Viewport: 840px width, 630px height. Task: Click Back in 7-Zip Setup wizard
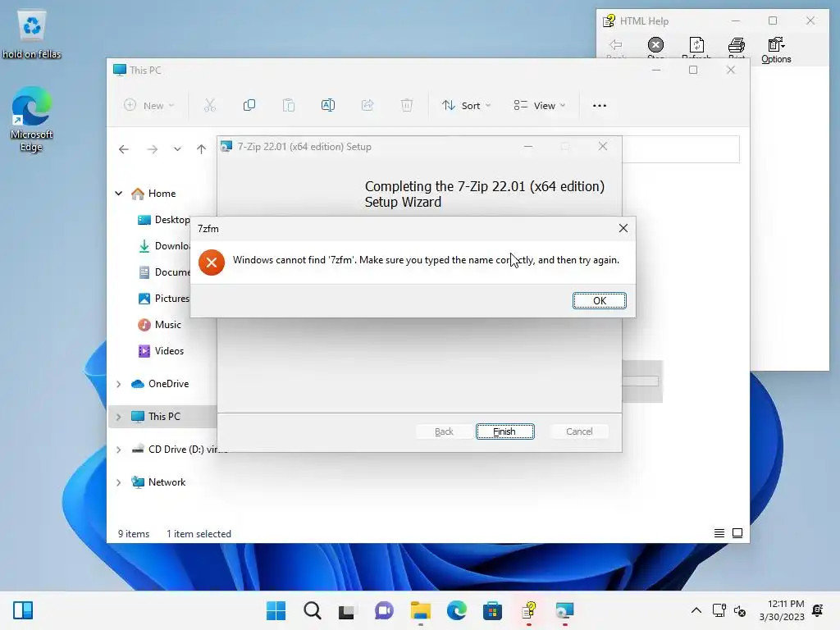tap(444, 431)
